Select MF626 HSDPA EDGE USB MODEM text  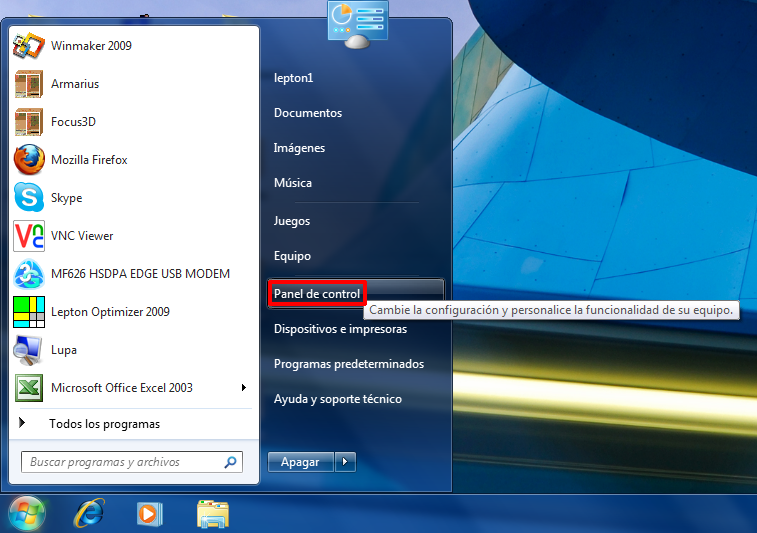[140, 274]
